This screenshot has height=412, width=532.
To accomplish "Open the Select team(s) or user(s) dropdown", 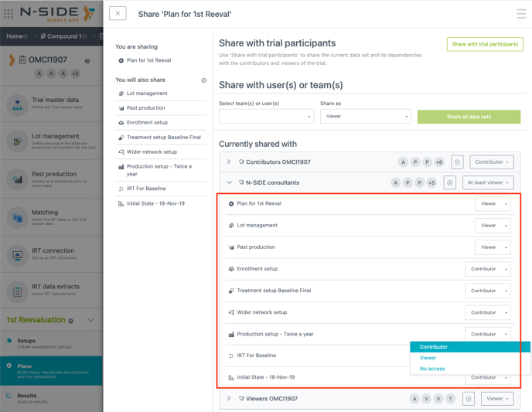I will (266, 117).
